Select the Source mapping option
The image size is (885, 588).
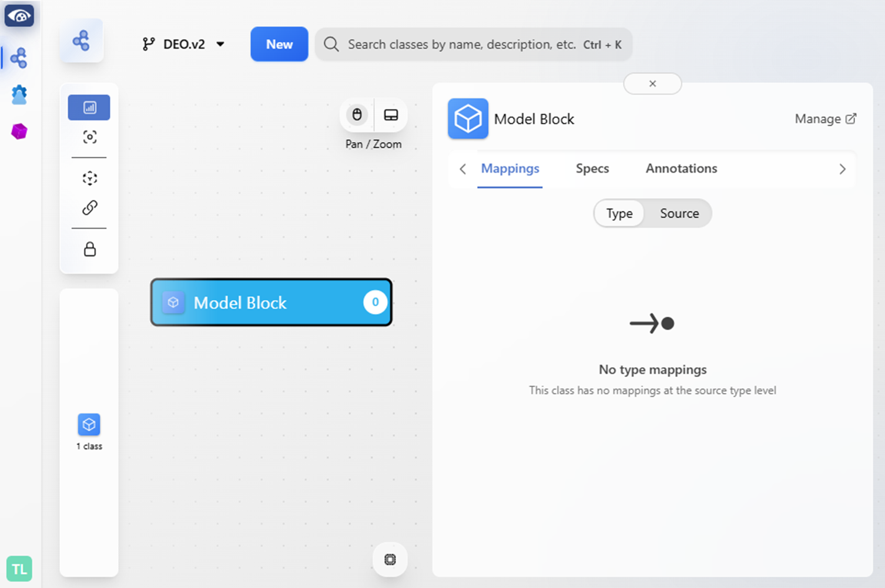(679, 213)
